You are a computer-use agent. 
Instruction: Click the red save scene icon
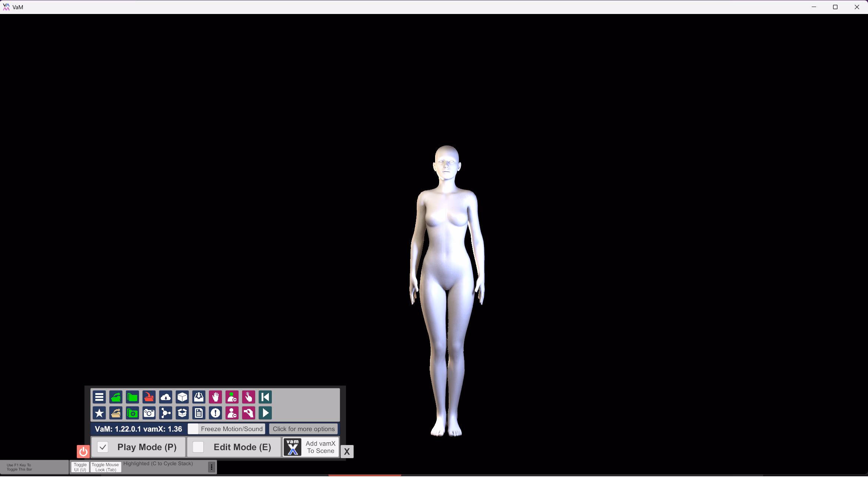[149, 397]
